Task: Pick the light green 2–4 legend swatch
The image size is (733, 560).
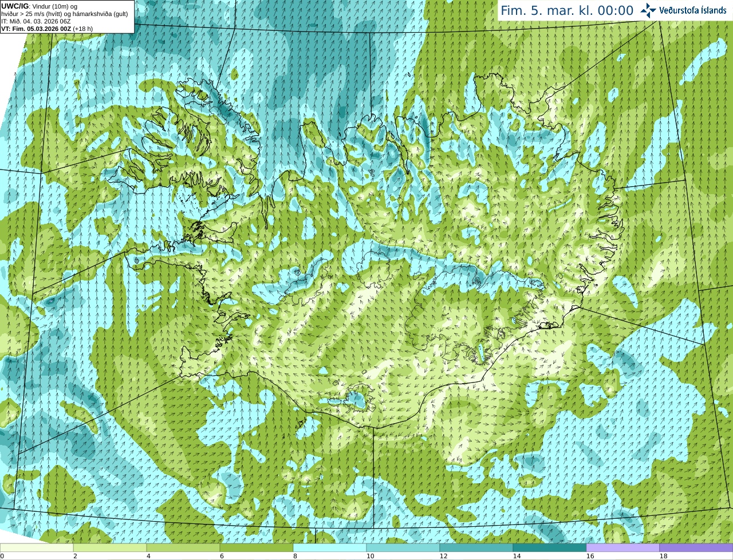Action: 110,548
